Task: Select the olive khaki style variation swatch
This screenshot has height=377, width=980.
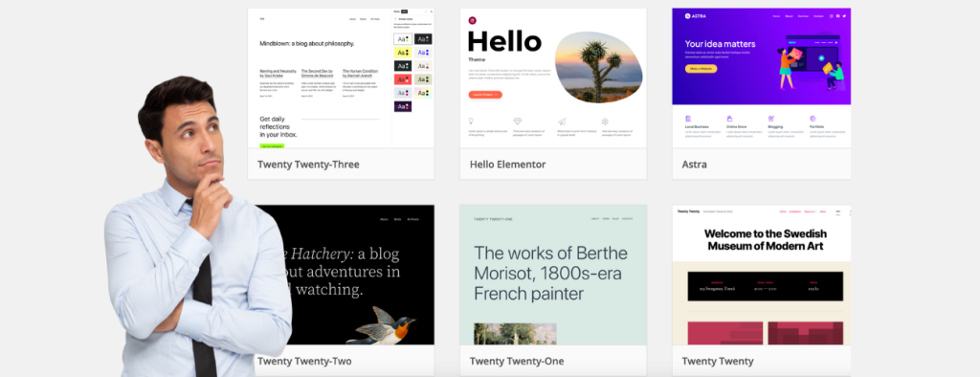Action: [x=423, y=79]
